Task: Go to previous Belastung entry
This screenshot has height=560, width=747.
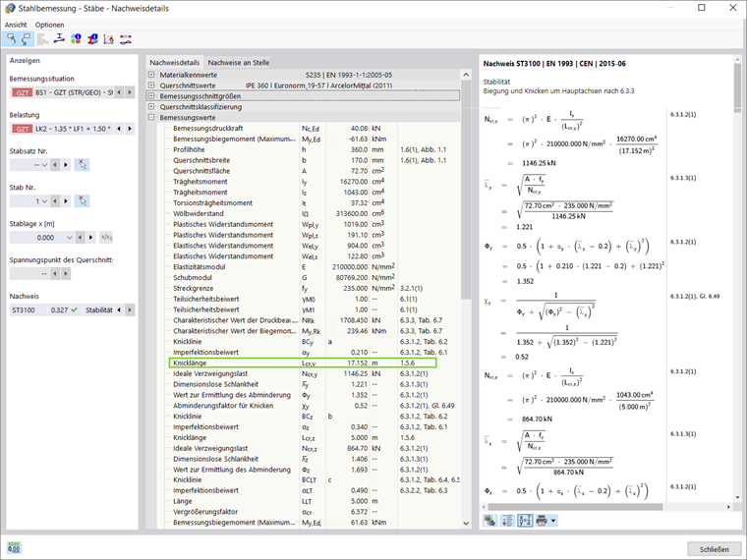Action: tap(119, 129)
